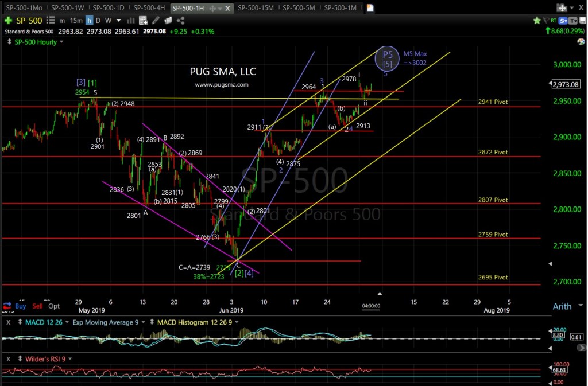
Task: Open the SP-500-1H tab dropdown arrow
Action: pyautogui.click(x=220, y=9)
